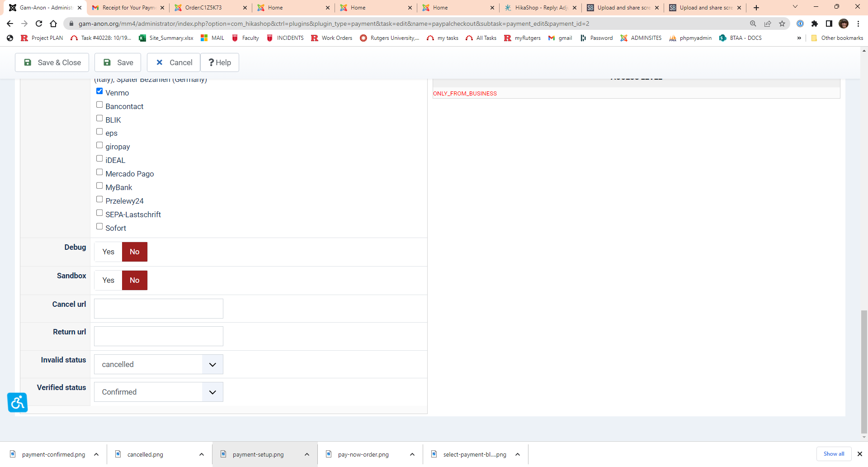Toggle the browser side panel icon

829,24
